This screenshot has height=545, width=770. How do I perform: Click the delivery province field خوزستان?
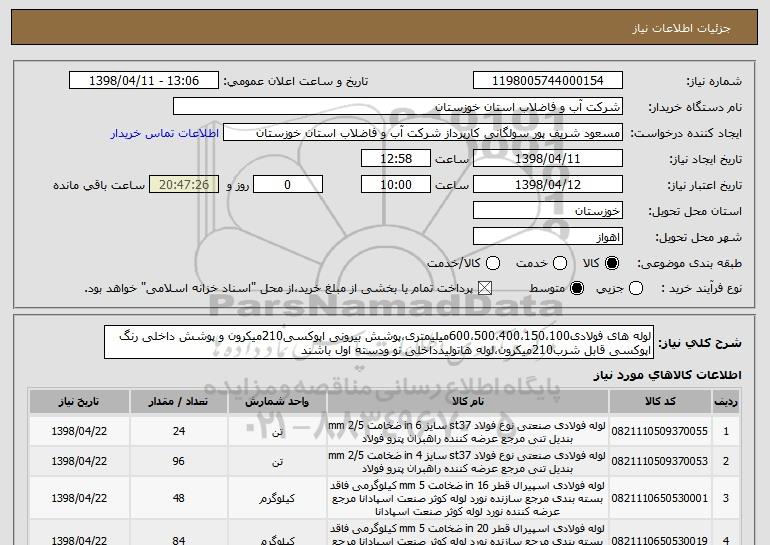pyautogui.click(x=548, y=211)
